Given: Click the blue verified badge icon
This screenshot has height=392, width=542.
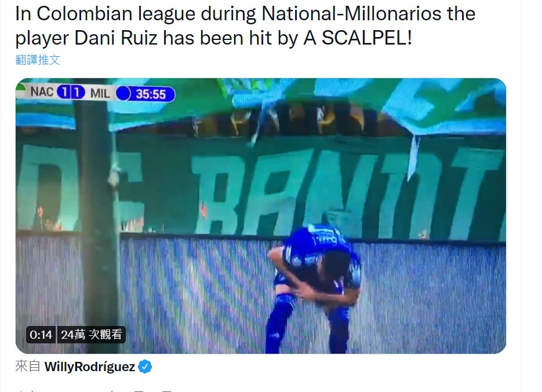Looking at the screenshot, I should (145, 367).
